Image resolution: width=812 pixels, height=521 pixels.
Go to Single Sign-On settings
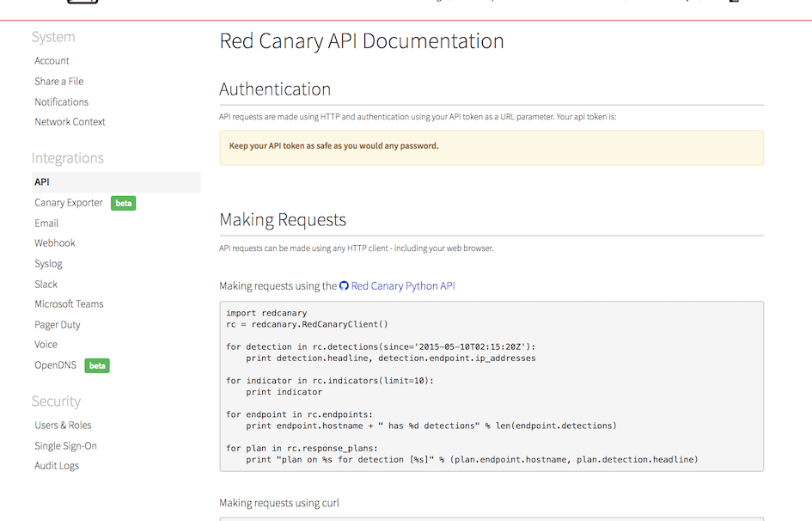click(65, 446)
